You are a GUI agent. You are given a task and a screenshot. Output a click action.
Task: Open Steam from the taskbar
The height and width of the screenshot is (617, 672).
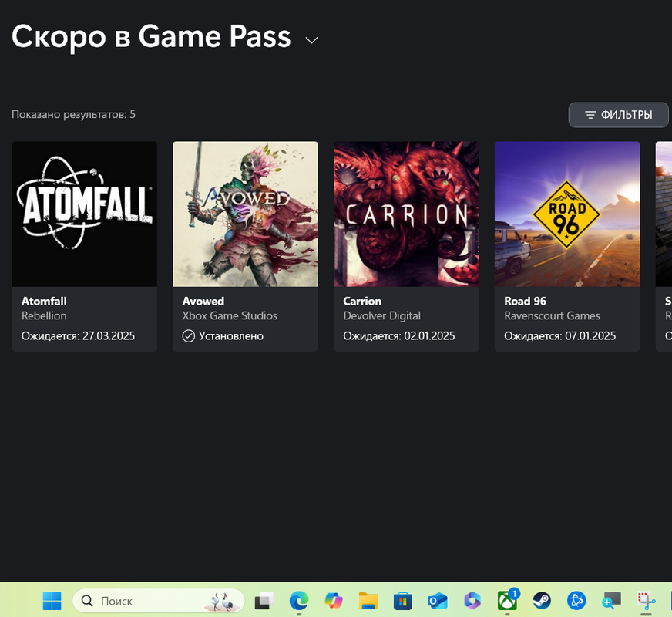point(542,601)
